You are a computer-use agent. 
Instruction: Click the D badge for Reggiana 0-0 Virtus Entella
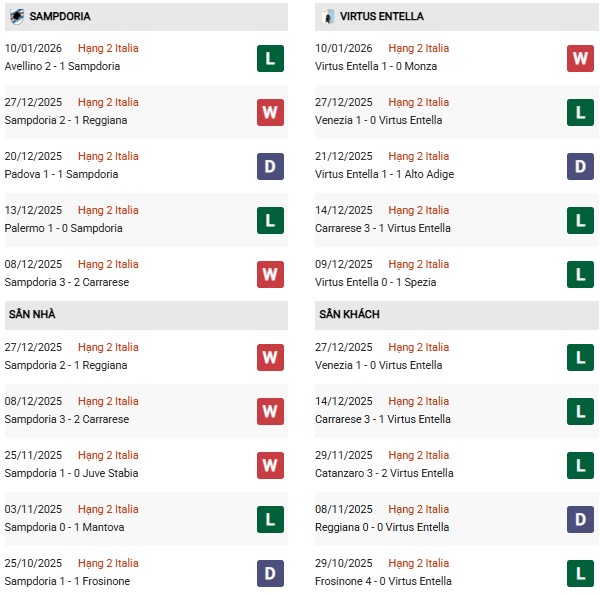coord(580,519)
